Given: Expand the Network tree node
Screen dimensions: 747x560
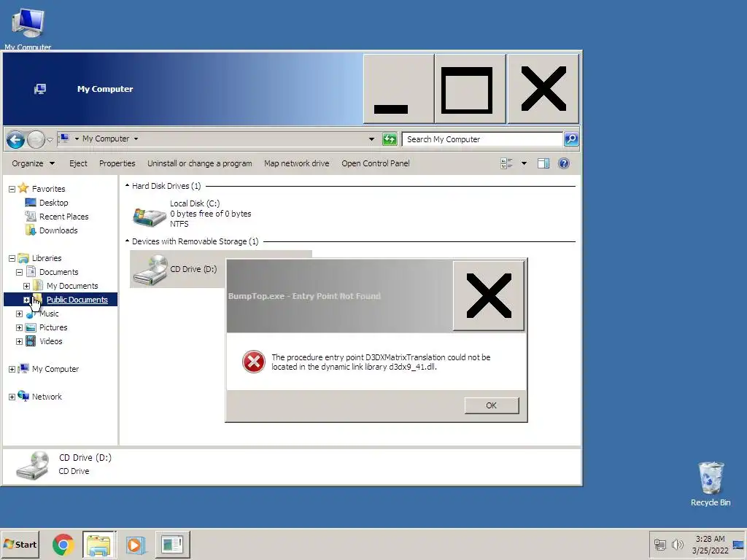Looking at the screenshot, I should click(x=12, y=397).
